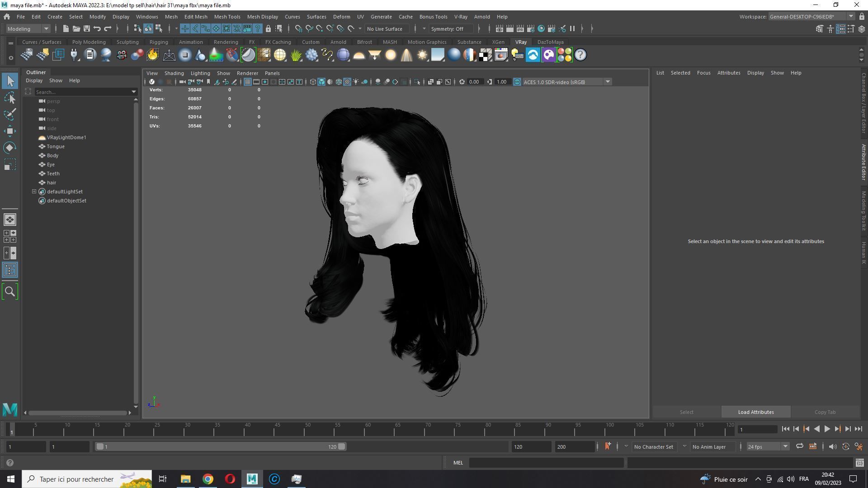Viewport: 868px width, 488px height.
Task: Open the Modeling menu set dropdown
Action: [x=28, y=28]
